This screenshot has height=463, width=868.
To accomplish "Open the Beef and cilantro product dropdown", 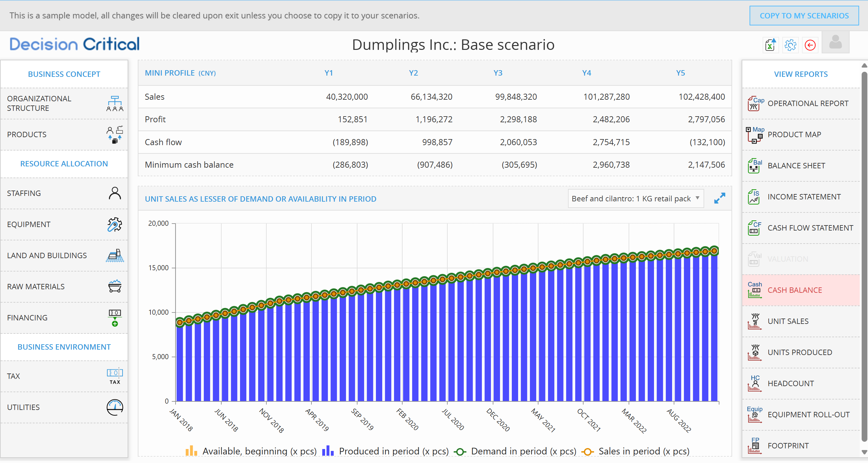I will click(636, 198).
